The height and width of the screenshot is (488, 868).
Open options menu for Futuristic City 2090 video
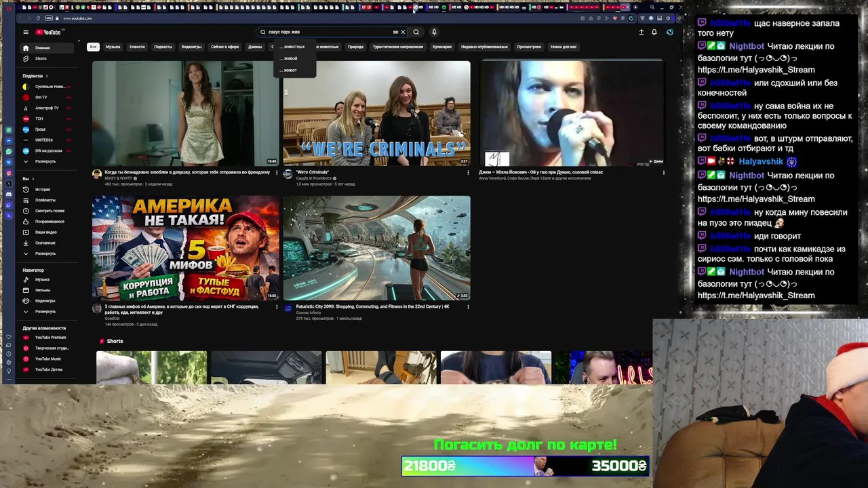(468, 307)
